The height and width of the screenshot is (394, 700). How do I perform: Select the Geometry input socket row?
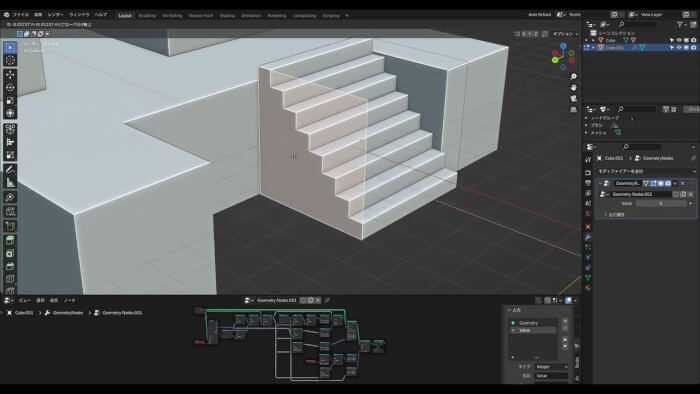coord(533,323)
